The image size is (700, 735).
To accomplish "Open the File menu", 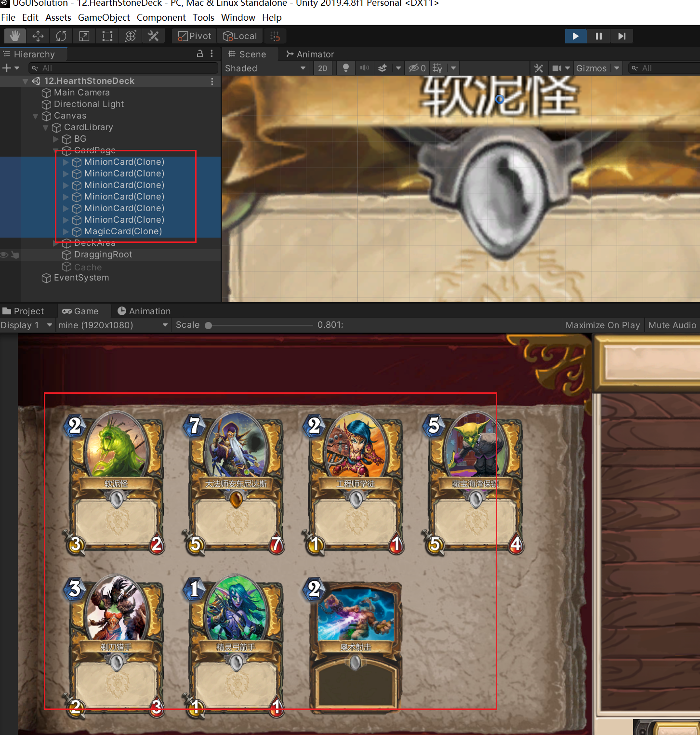I will click(8, 17).
